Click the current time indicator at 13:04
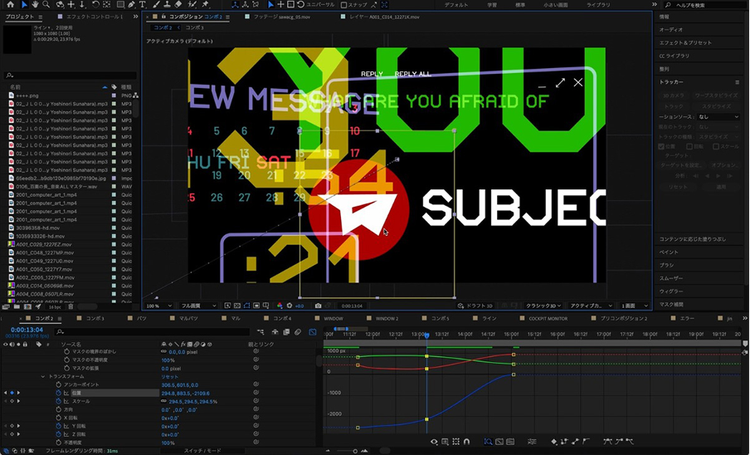This screenshot has width=750, height=455. coord(427,336)
